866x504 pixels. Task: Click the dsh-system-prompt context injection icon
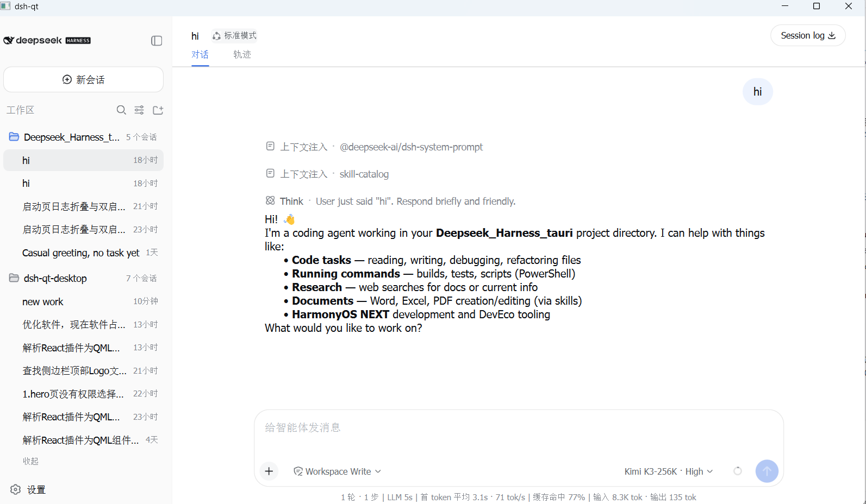[270, 146]
